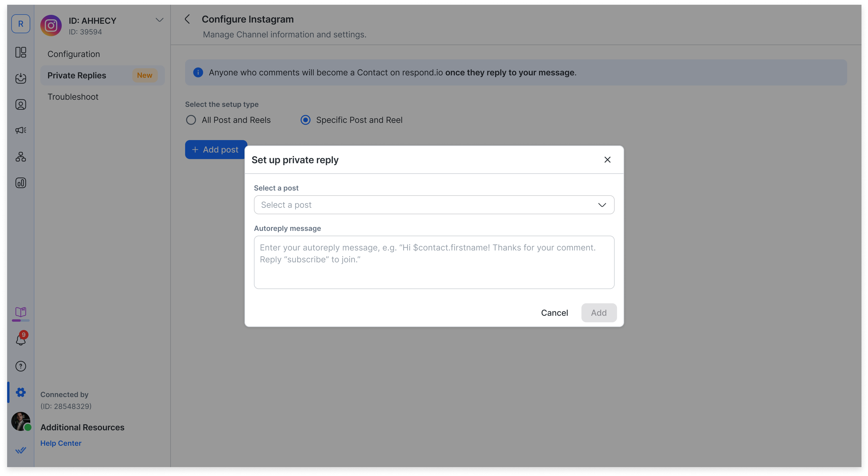Open the Contacts icon in sidebar
The width and height of the screenshot is (868, 476).
[x=20, y=104]
